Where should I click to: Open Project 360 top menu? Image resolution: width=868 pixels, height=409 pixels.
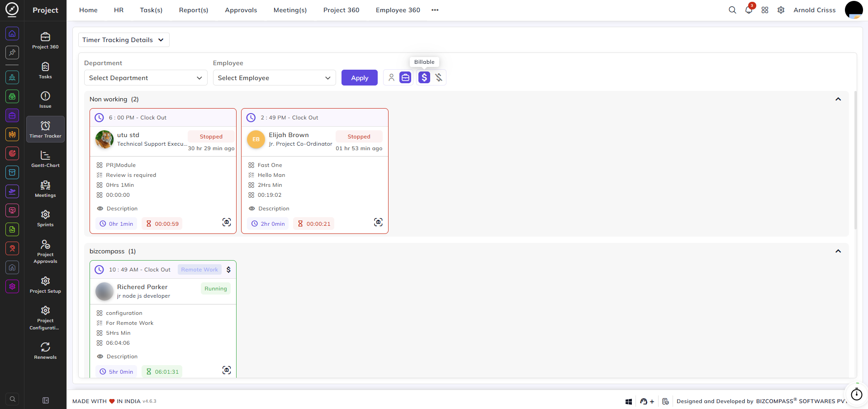click(342, 10)
